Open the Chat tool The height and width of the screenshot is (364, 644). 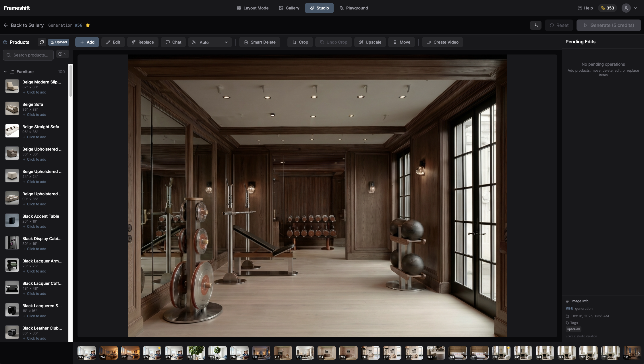(x=173, y=42)
